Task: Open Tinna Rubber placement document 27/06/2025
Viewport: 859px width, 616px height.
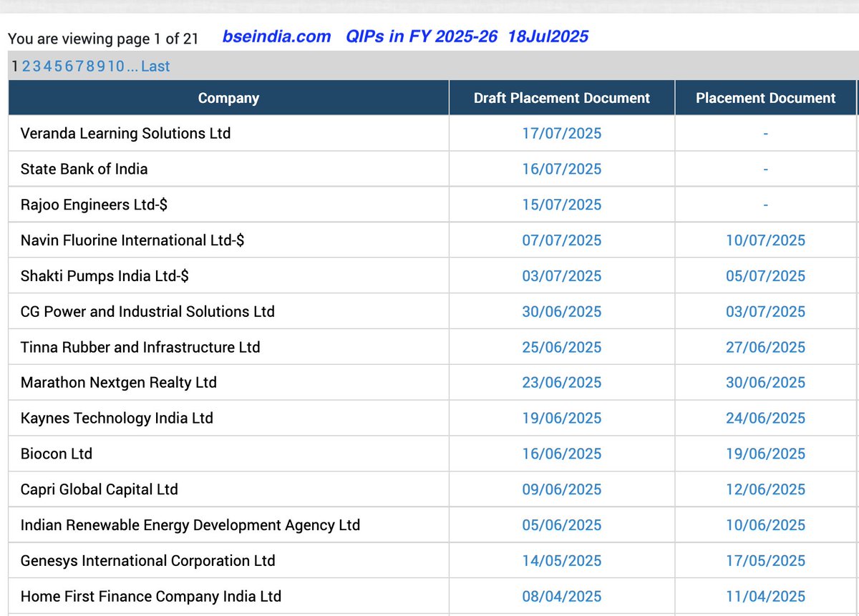Action: pos(766,348)
